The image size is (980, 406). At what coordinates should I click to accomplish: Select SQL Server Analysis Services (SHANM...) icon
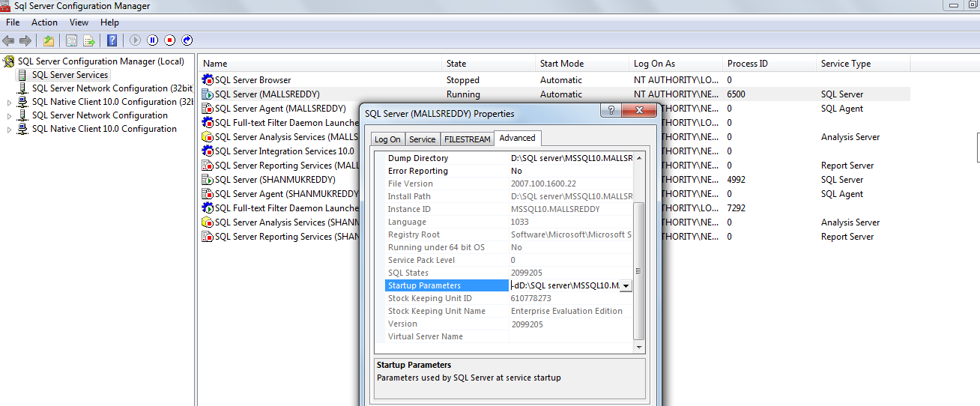[x=208, y=222]
